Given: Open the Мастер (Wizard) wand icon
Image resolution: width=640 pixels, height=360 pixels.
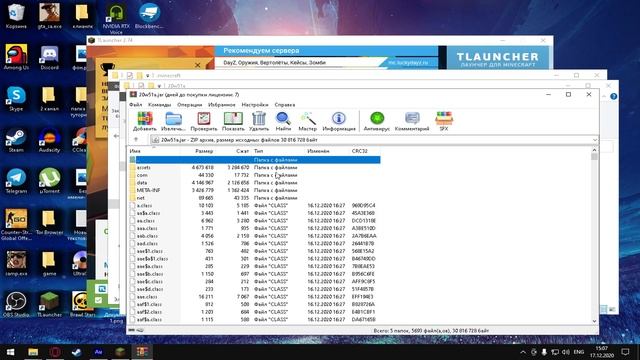Looking at the screenshot, I should pyautogui.click(x=307, y=121).
